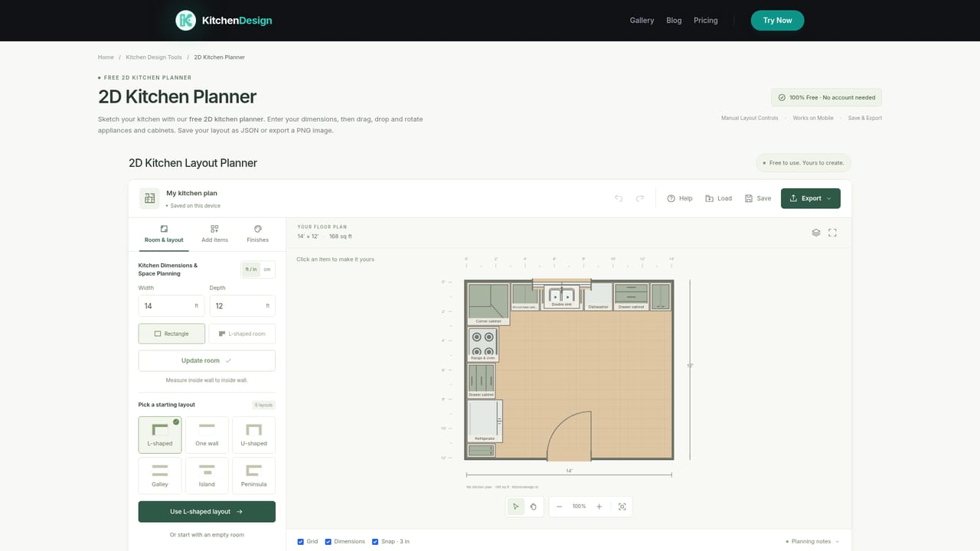Pick the Island starting layout
980x551 pixels.
tap(207, 476)
